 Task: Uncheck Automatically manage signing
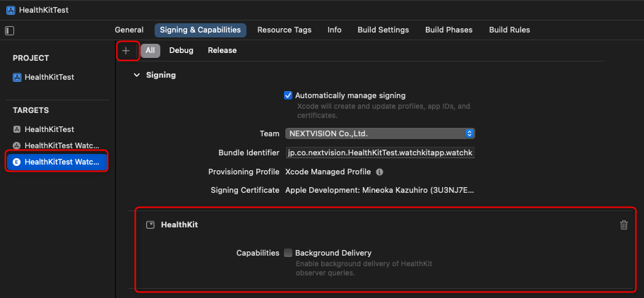288,95
